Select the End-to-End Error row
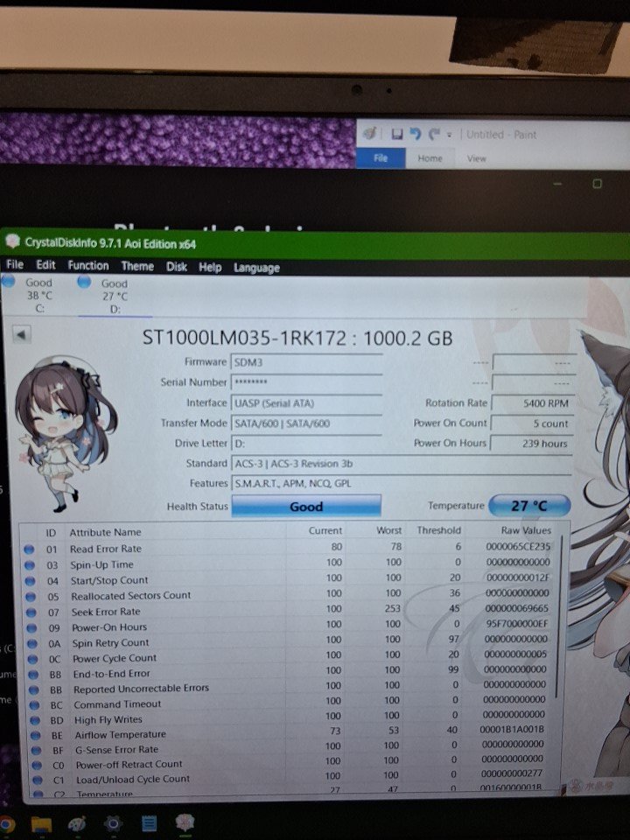 point(292,671)
